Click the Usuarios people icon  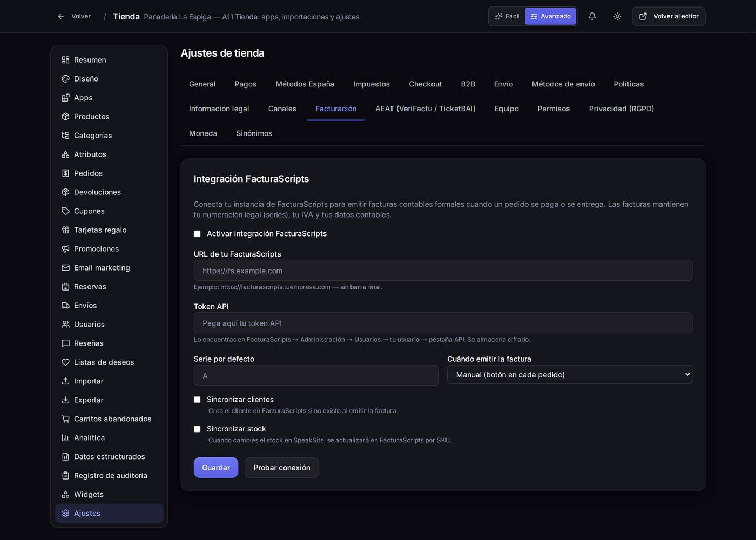[65, 325]
